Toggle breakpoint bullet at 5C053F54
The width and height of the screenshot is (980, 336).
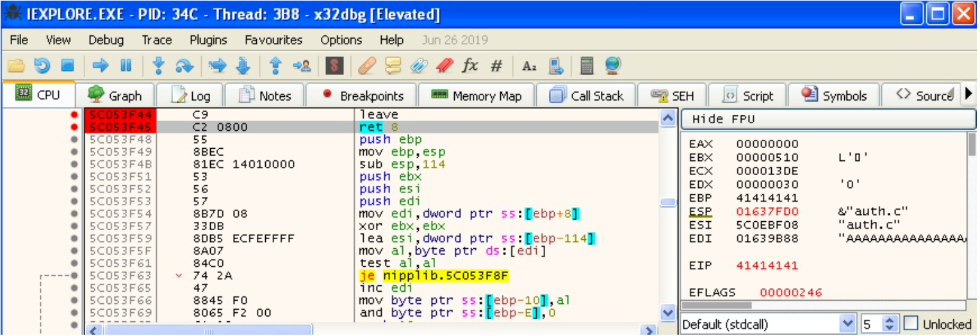[74, 214]
